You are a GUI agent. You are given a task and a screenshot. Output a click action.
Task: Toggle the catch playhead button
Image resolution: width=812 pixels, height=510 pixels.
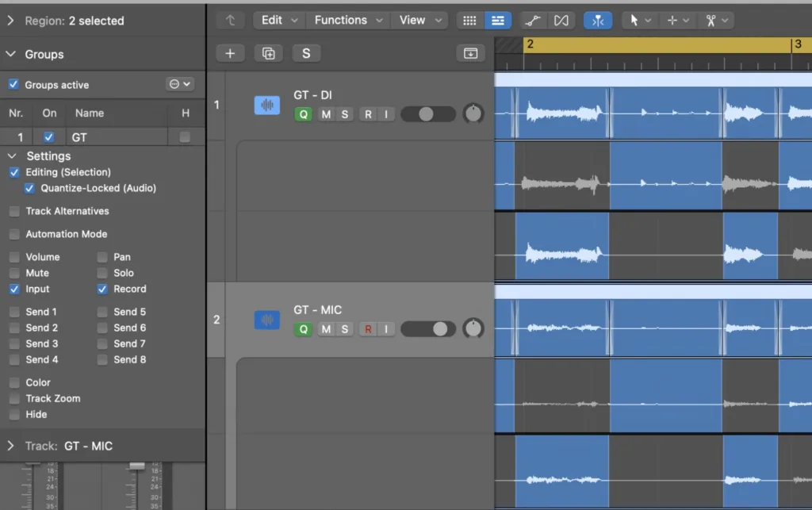click(598, 20)
